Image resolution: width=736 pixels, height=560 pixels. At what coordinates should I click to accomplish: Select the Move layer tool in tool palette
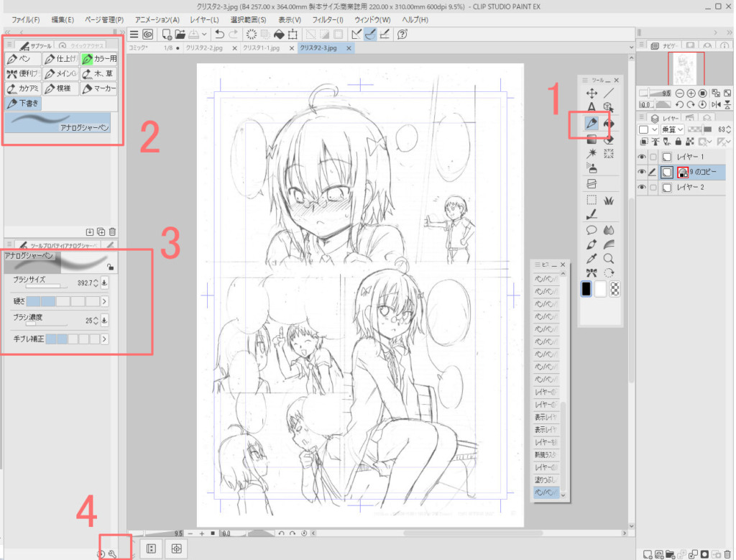592,93
